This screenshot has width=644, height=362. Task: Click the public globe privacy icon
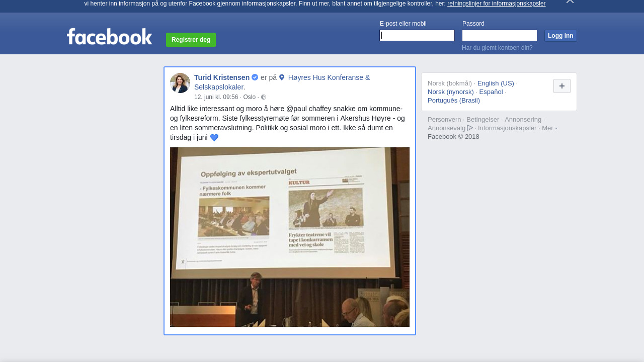click(x=264, y=97)
